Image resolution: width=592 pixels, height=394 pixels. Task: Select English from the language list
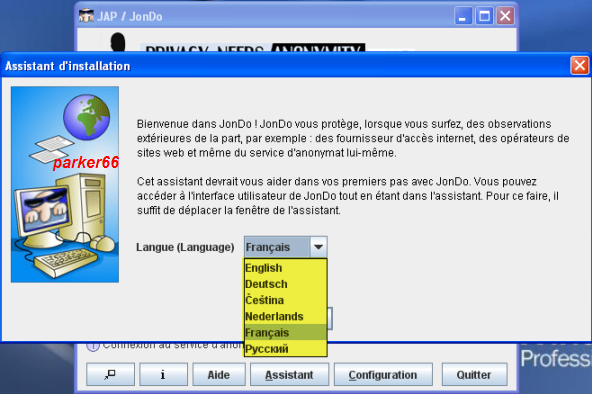tap(285, 268)
